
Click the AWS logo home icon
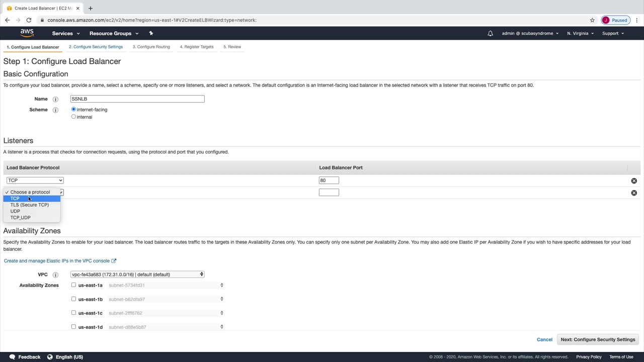(27, 33)
